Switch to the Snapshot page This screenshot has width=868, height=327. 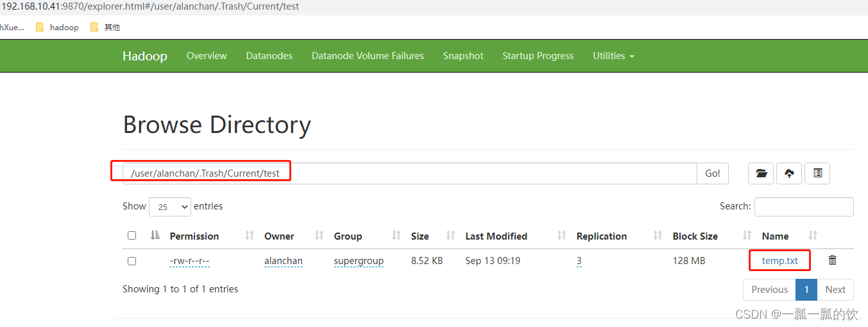(463, 56)
